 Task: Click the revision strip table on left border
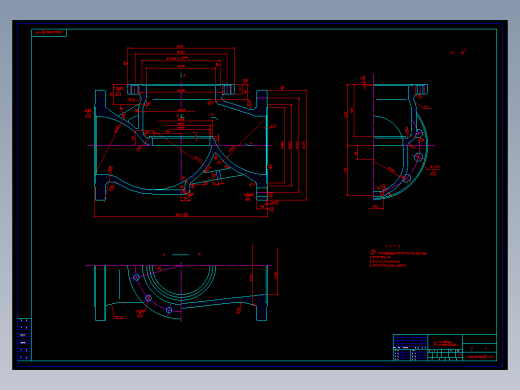pyautogui.click(x=24, y=339)
